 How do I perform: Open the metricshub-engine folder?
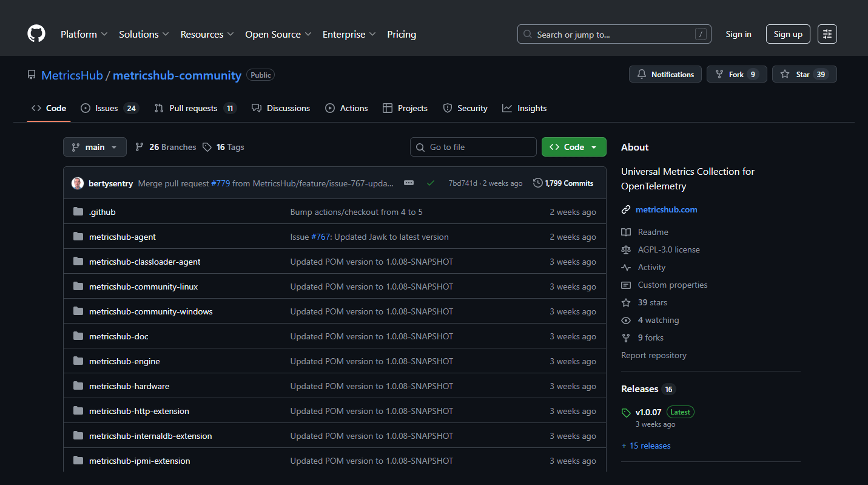(x=124, y=361)
